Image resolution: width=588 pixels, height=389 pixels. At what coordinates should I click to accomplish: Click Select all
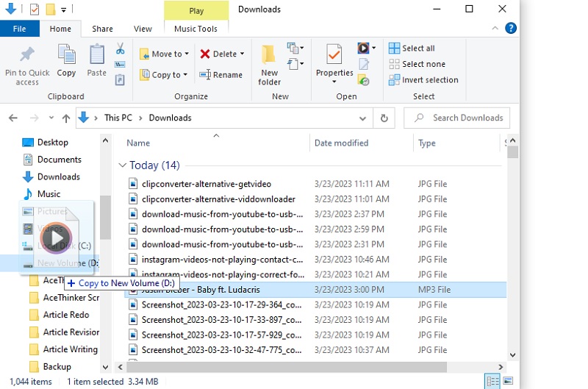point(412,48)
